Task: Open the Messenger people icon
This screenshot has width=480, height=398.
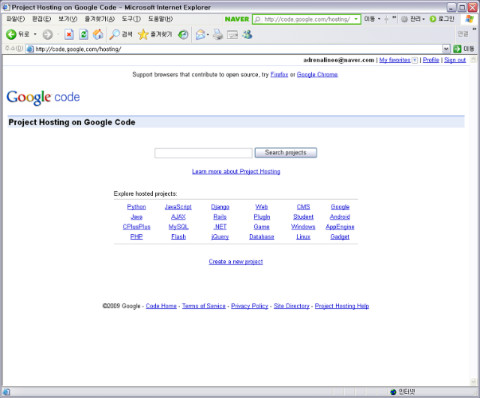Action: [247, 34]
